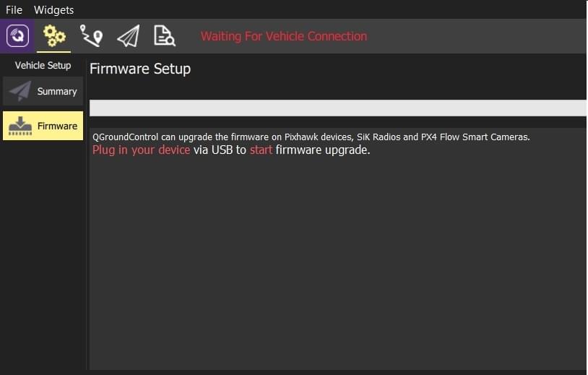Select the Vehicle Setup gears icon
This screenshot has width=588, height=375.
click(54, 36)
